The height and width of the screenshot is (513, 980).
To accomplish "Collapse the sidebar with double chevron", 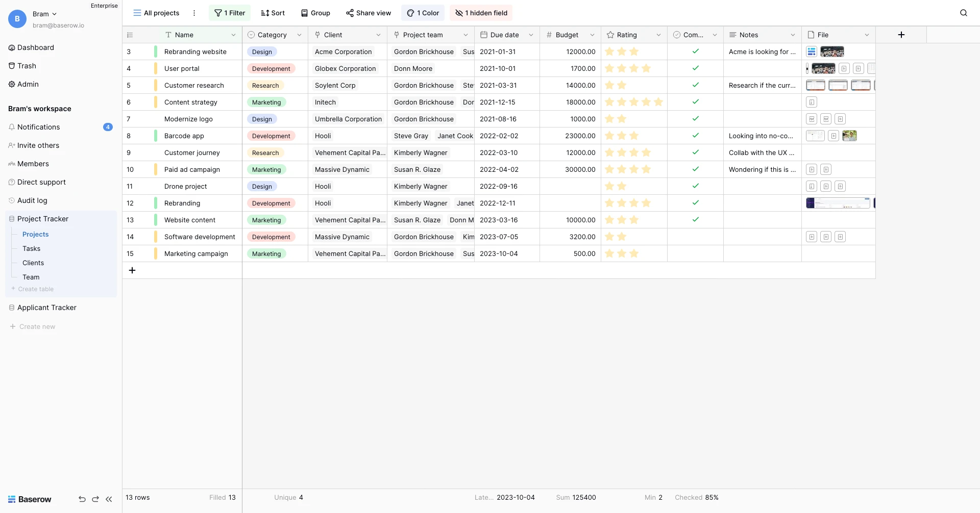I will (x=109, y=499).
